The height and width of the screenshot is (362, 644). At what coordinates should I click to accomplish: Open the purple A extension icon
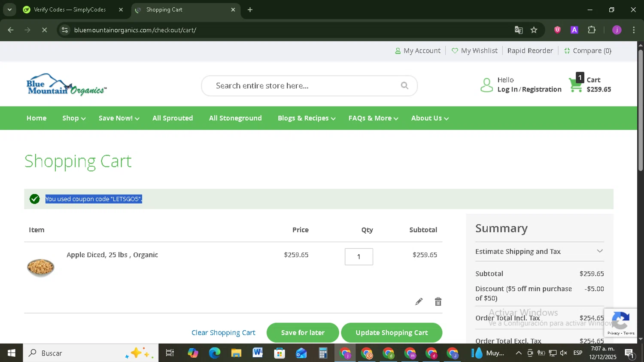[x=574, y=30]
